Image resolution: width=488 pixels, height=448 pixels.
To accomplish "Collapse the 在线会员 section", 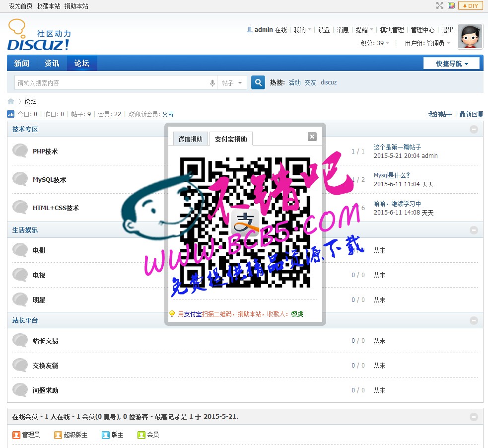I will 474,417.
